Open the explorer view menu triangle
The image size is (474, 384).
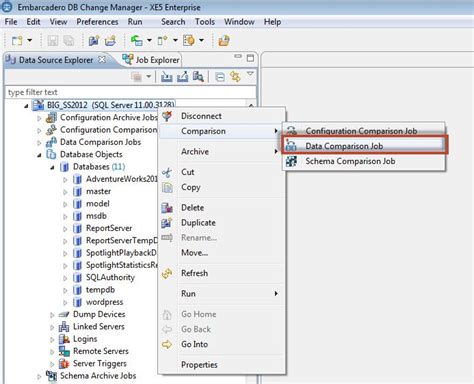tap(250, 74)
